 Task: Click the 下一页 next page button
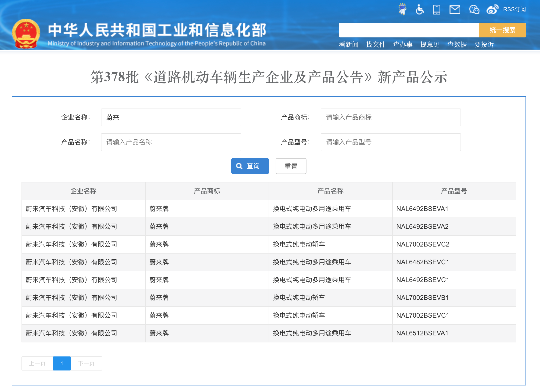pyautogui.click(x=86, y=363)
